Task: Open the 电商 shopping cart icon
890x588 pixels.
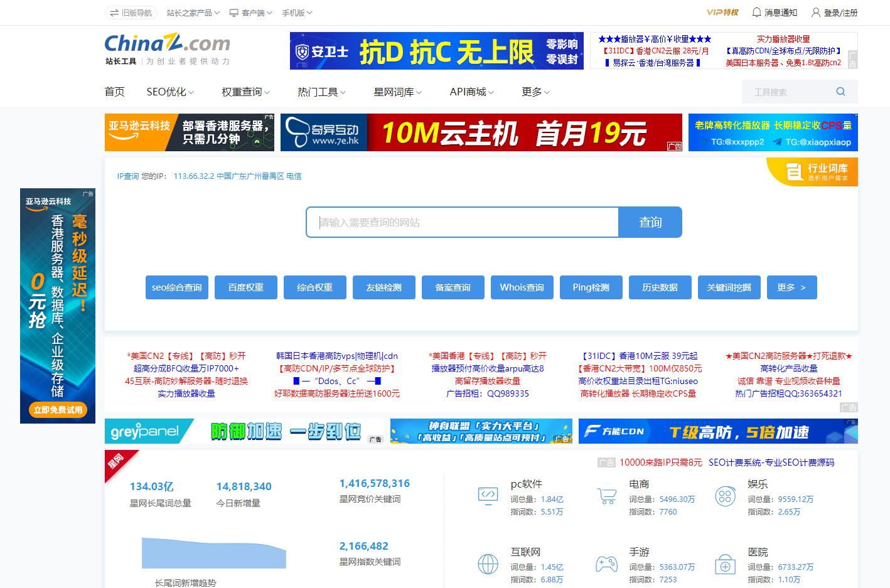Action: pyautogui.click(x=606, y=496)
